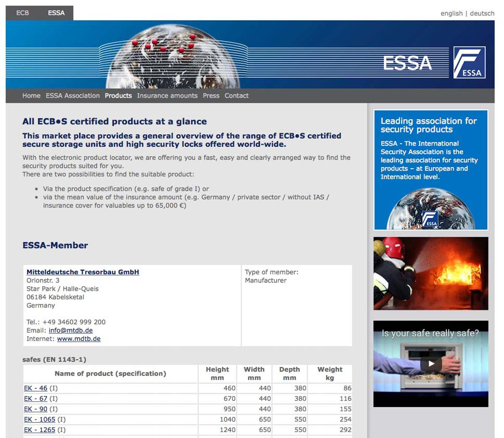This screenshot has width=504, height=438.
Task: Click the 'Leading association for security products' banner
Action: click(431, 170)
